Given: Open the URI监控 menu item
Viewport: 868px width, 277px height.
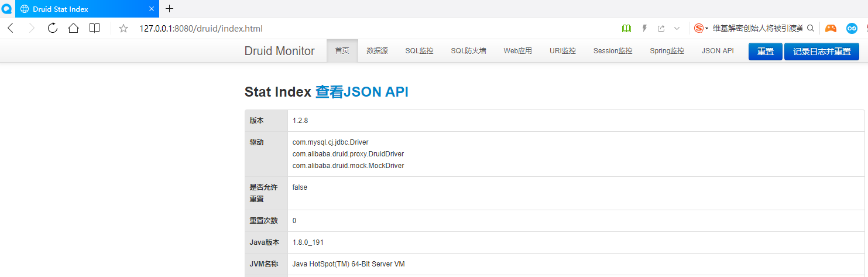Looking at the screenshot, I should click(562, 51).
